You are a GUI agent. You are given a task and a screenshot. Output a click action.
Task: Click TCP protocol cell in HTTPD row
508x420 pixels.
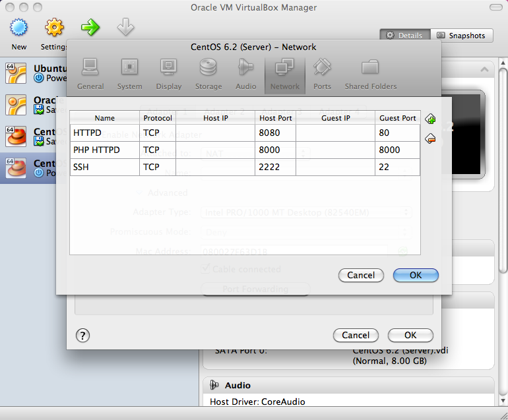coord(158,133)
